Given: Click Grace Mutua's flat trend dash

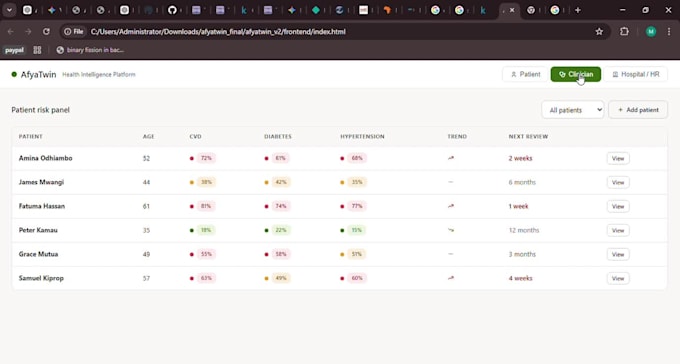Looking at the screenshot, I should tap(451, 254).
